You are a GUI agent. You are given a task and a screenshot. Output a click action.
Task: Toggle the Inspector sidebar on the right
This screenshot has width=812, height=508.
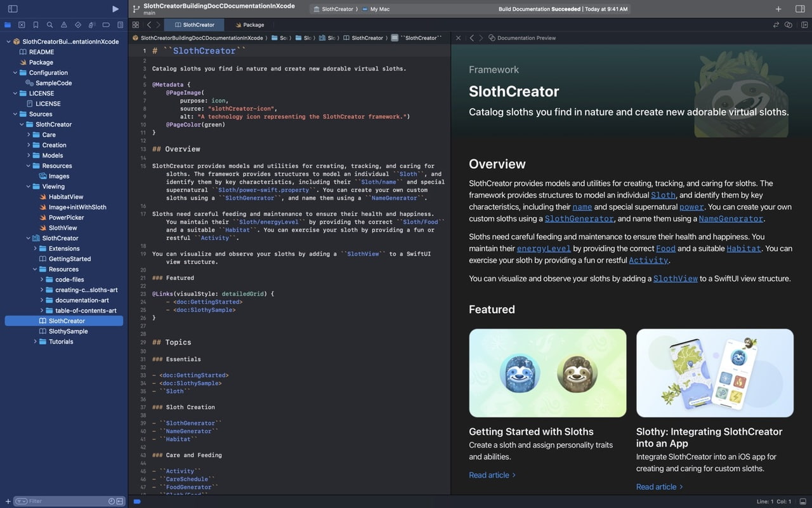click(x=801, y=9)
